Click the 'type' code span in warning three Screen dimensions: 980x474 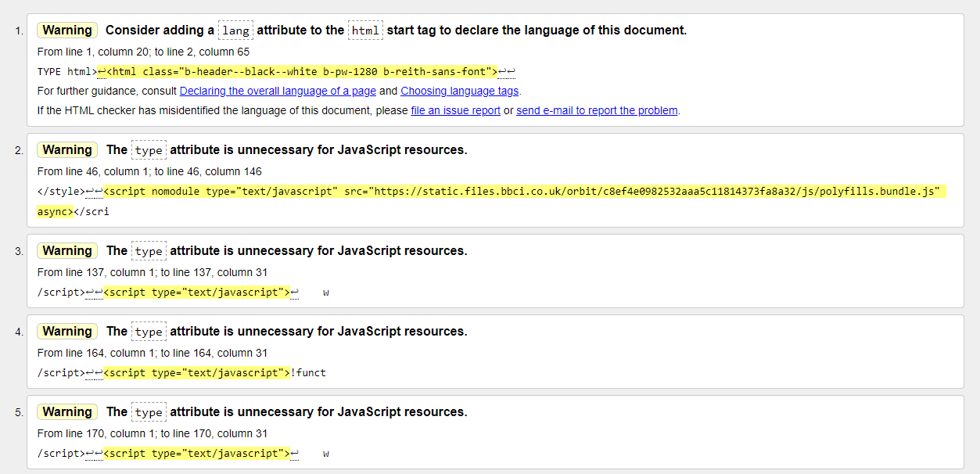148,250
